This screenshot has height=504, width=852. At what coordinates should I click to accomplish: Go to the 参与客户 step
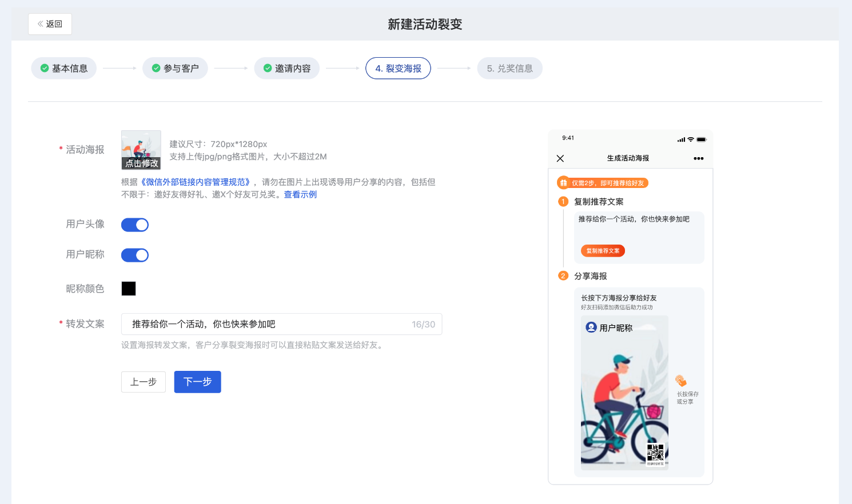[175, 68]
